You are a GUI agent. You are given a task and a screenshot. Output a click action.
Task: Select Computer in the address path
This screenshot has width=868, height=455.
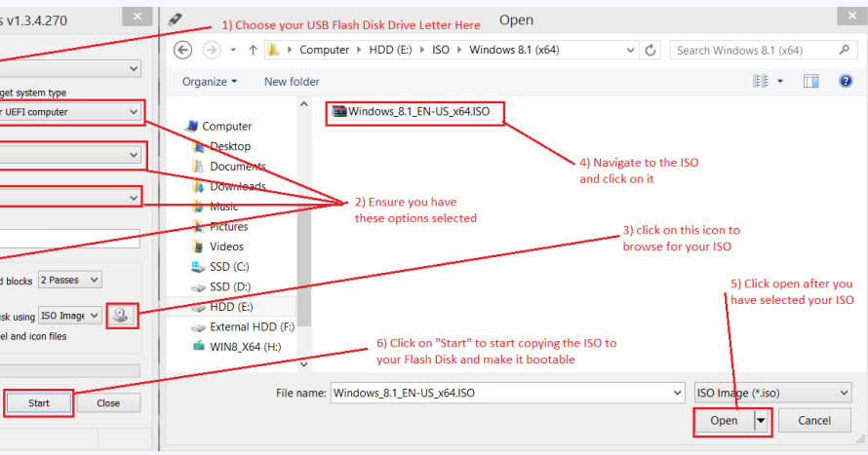click(x=325, y=50)
